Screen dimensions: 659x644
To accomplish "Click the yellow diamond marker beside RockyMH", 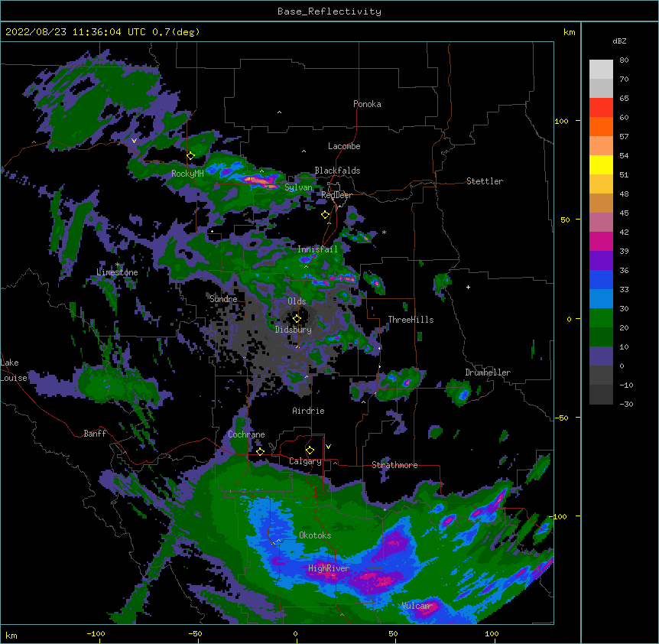I will [x=190, y=156].
